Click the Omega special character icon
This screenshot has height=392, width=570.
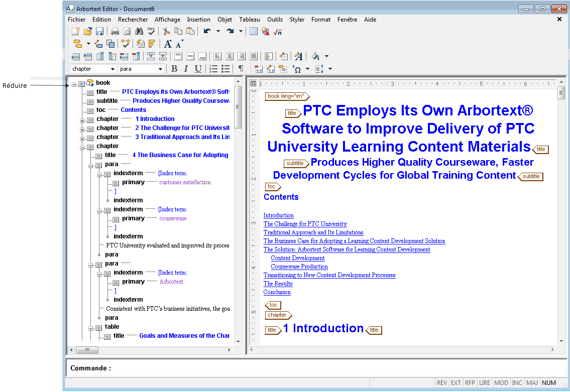click(x=297, y=69)
